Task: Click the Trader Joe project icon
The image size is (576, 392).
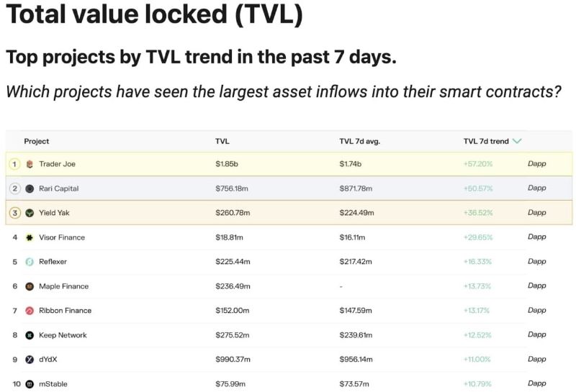Action: coord(30,164)
